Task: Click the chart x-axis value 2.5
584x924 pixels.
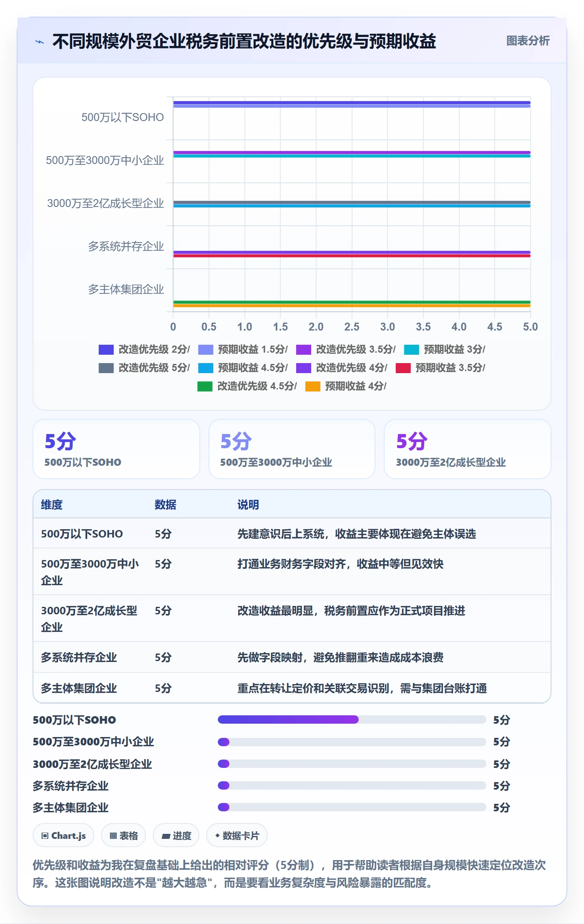Action: [352, 327]
